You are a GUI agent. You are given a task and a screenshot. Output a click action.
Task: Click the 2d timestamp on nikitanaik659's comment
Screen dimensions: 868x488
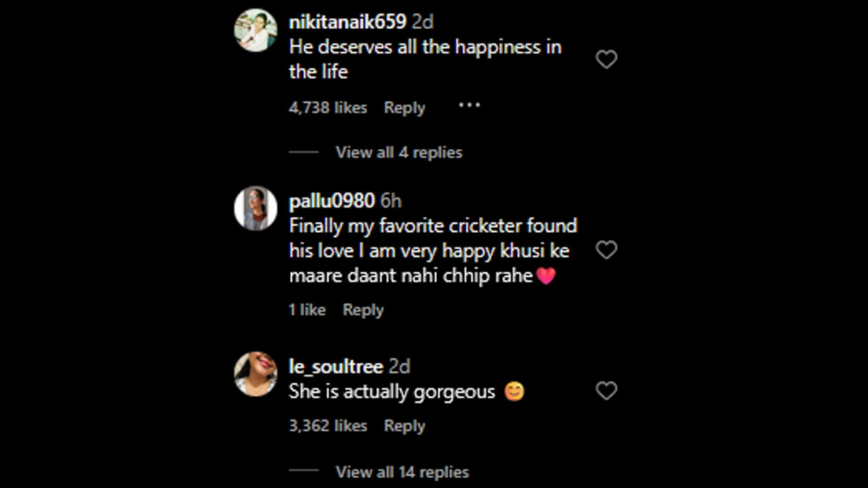[x=422, y=22]
